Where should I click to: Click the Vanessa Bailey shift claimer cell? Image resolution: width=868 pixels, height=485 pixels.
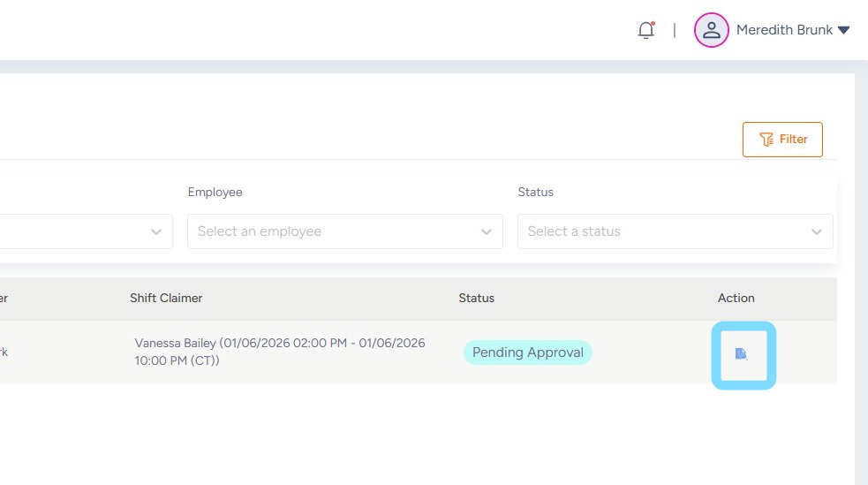pyautogui.click(x=280, y=352)
